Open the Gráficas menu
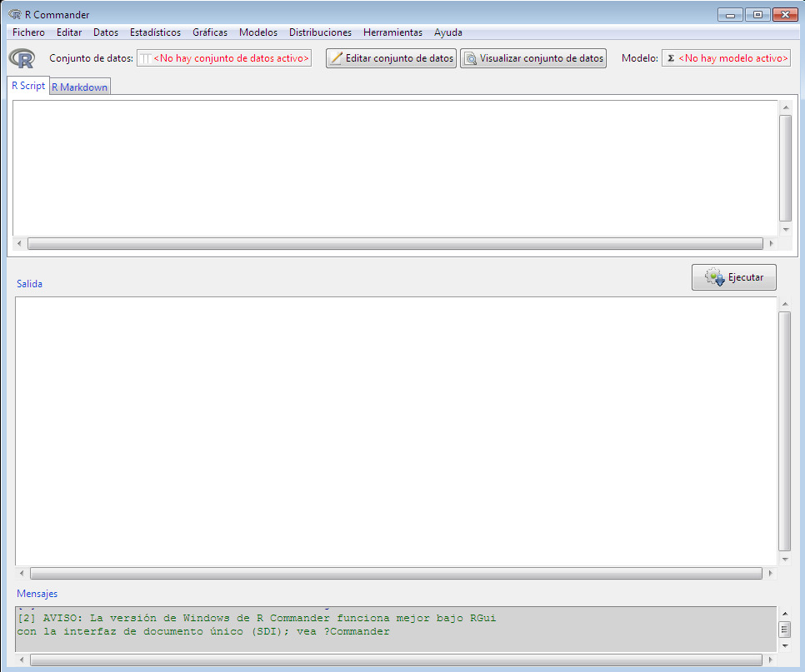This screenshot has width=805, height=672. coord(210,32)
